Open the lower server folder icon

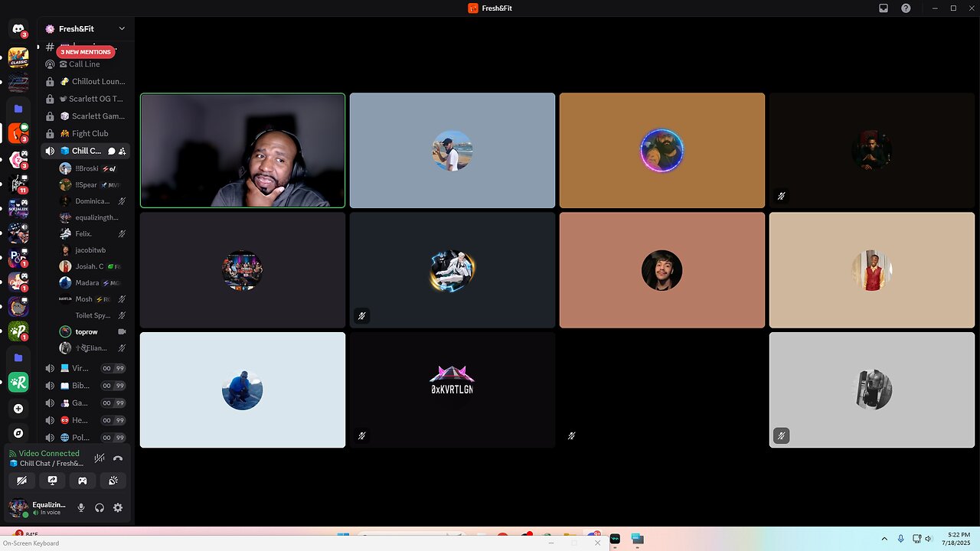[x=18, y=357]
